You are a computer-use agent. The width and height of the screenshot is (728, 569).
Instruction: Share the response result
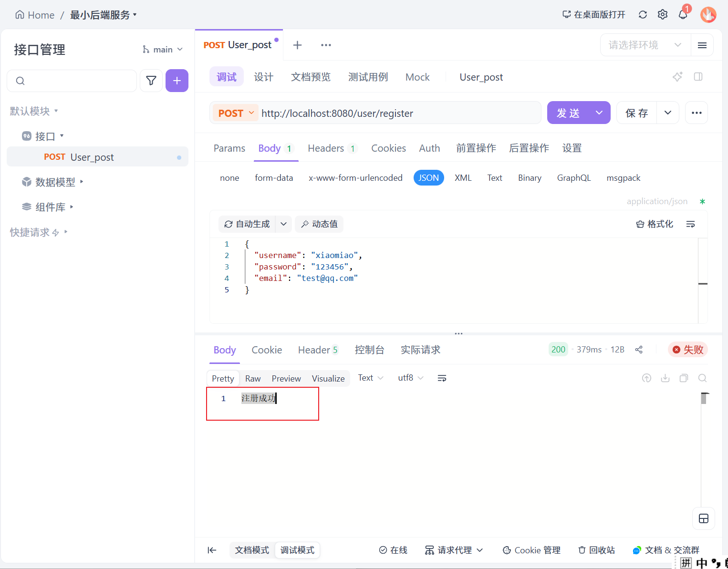(x=639, y=349)
